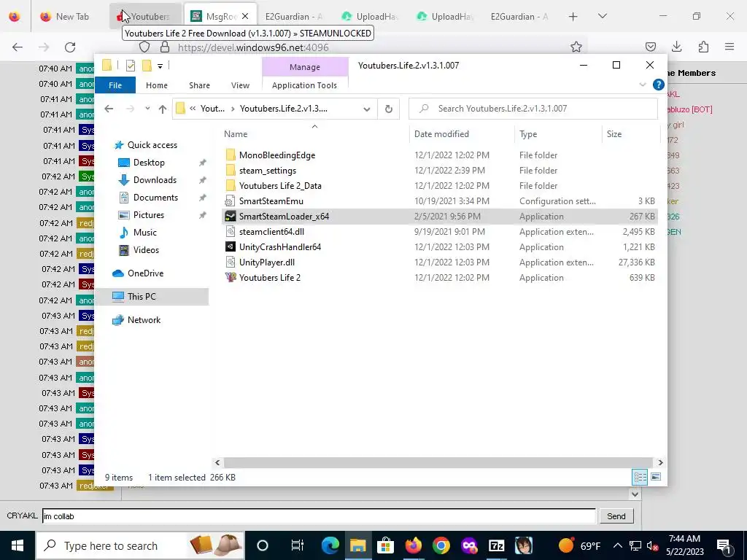Open Network in navigation pane
This screenshot has height=560, width=747.
click(144, 319)
